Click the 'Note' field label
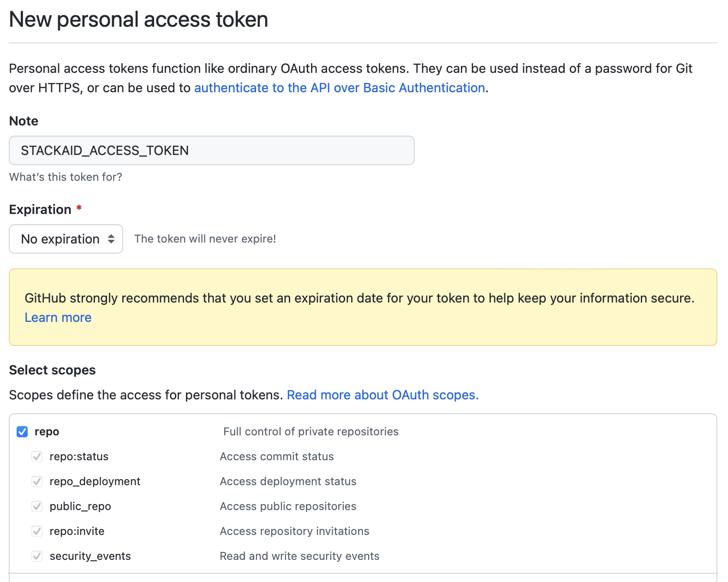 point(24,121)
